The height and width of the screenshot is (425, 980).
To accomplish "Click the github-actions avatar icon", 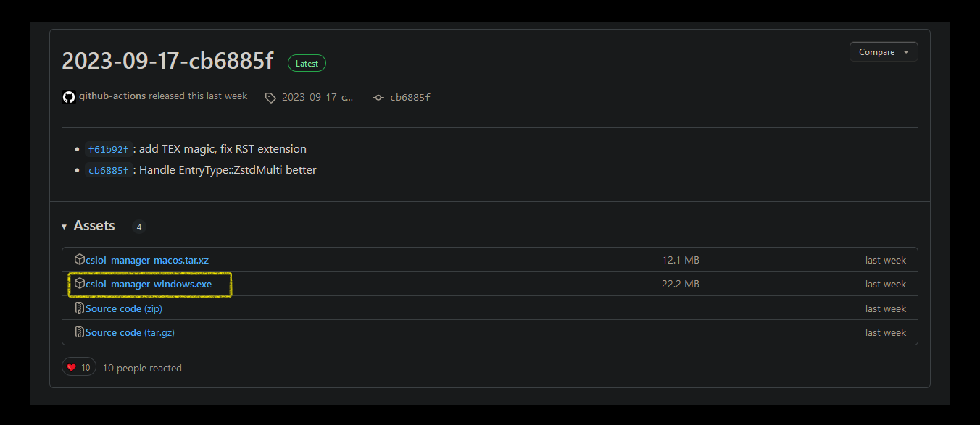I will pyautogui.click(x=68, y=96).
